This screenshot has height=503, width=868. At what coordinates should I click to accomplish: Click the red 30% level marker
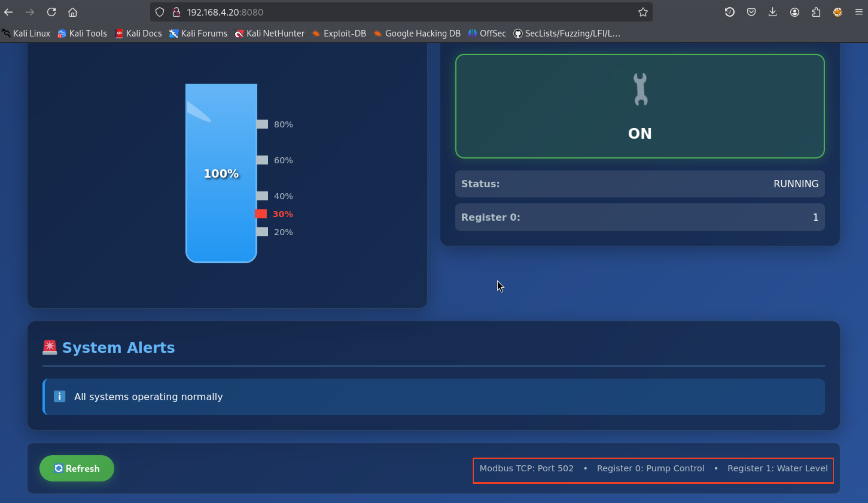tap(261, 214)
